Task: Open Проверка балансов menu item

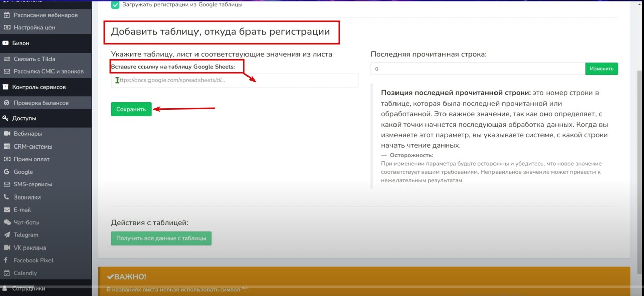Action: pyautogui.click(x=41, y=103)
